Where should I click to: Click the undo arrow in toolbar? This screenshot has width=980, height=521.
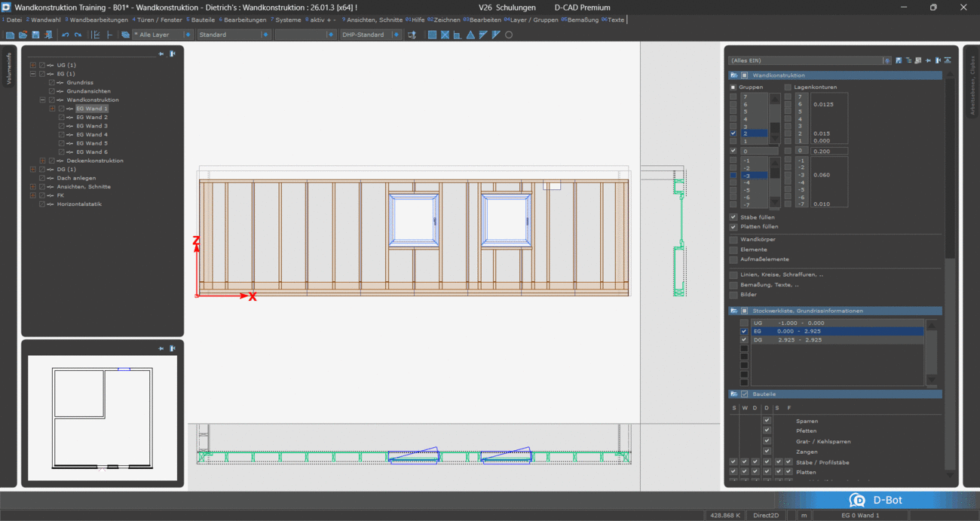(x=66, y=35)
